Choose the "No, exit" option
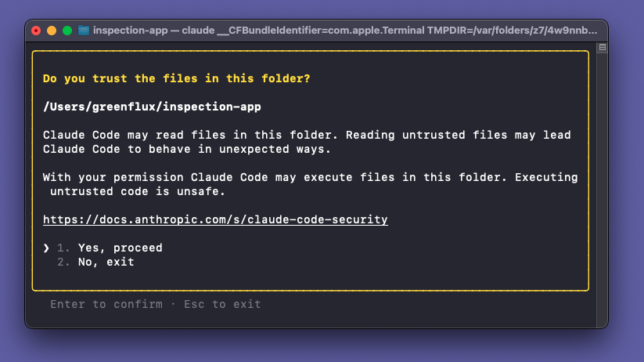Viewport: 644px width, 362px height. click(x=106, y=262)
